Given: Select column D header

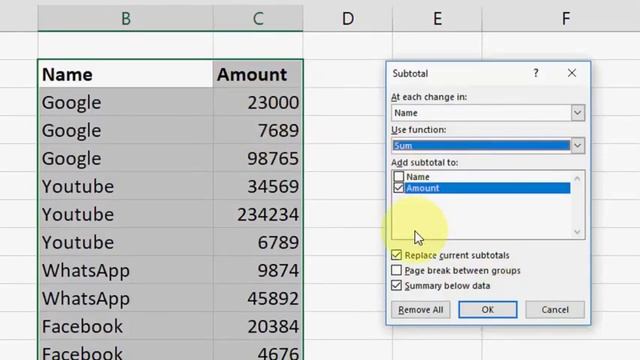Looking at the screenshot, I should click(348, 18).
